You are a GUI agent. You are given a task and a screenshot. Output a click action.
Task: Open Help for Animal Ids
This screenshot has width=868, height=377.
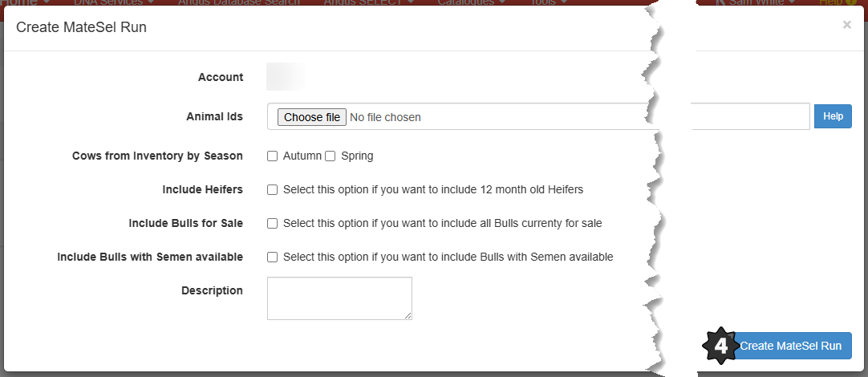click(x=833, y=116)
